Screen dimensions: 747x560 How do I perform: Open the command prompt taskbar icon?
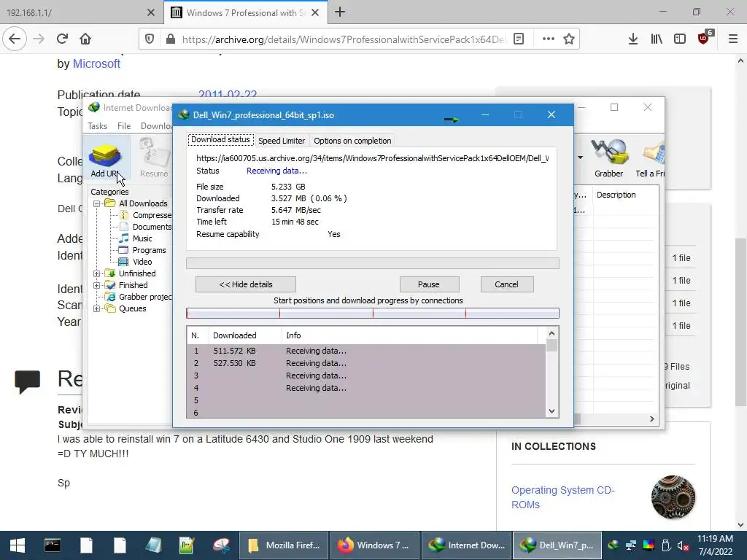(x=53, y=545)
